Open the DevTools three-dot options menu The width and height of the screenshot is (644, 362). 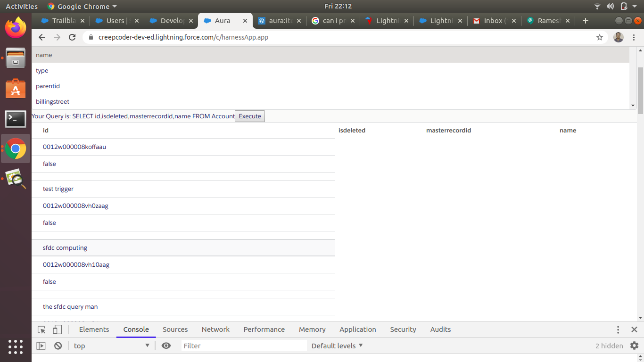point(618,329)
